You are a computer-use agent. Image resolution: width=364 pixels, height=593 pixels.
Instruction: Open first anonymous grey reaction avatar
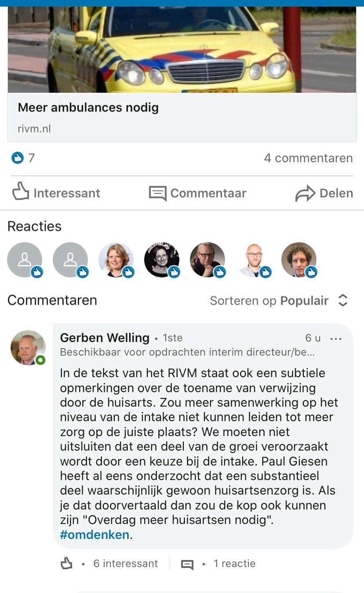pyautogui.click(x=25, y=260)
